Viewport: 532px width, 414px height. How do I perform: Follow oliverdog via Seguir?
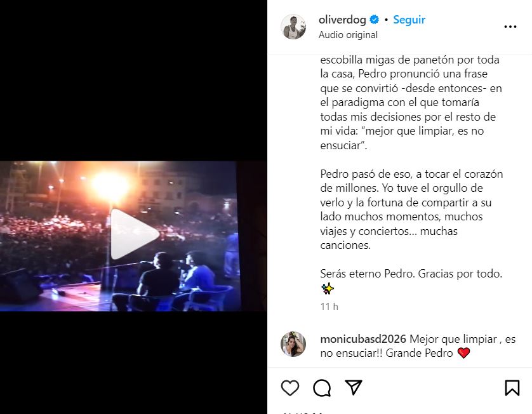[409, 20]
